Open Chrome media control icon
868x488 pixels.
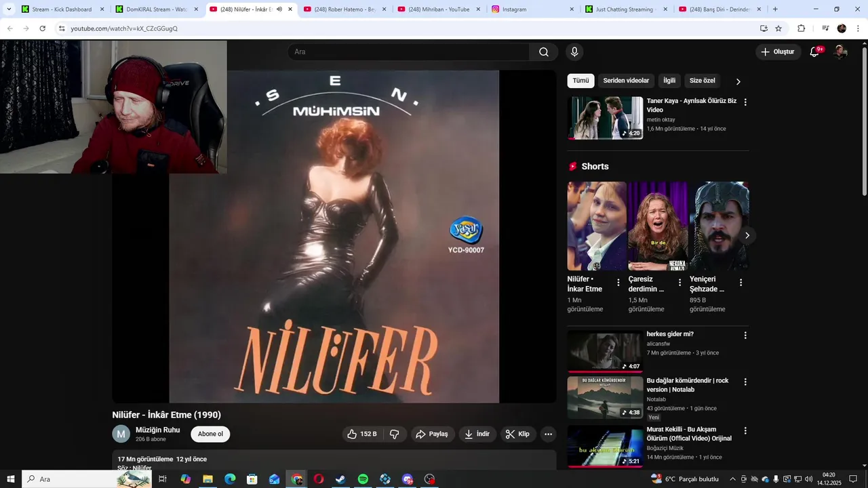[825, 28]
